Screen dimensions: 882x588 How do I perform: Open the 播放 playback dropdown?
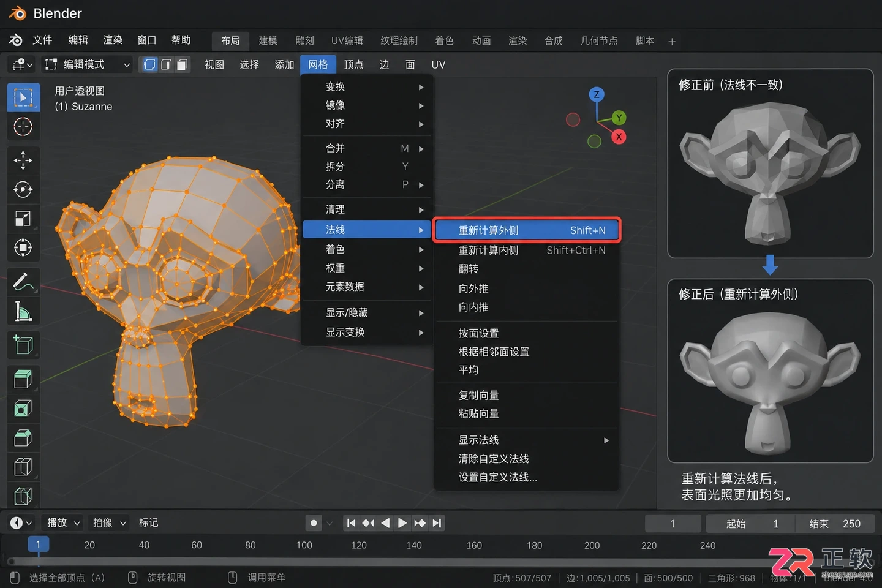tap(64, 522)
